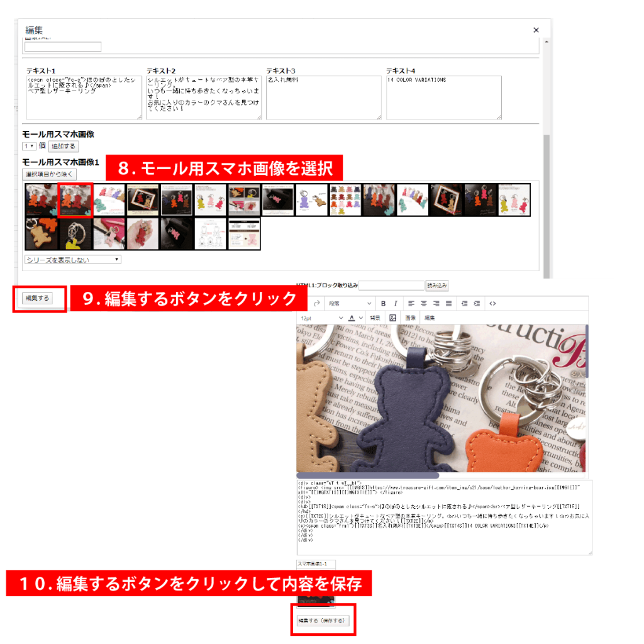Click the 追加する button

click(64, 146)
